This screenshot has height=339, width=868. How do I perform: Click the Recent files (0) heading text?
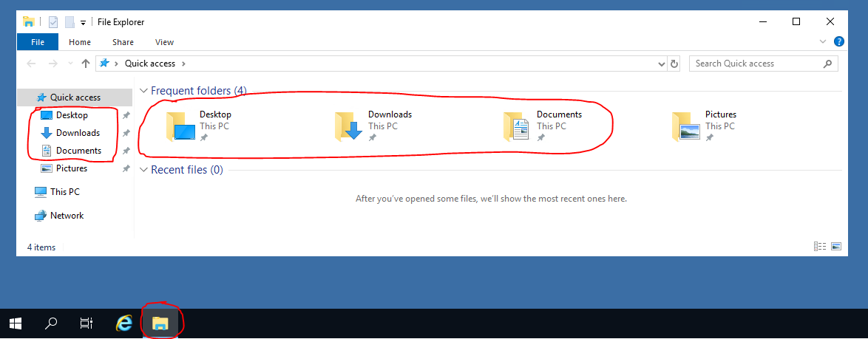pyautogui.click(x=187, y=170)
